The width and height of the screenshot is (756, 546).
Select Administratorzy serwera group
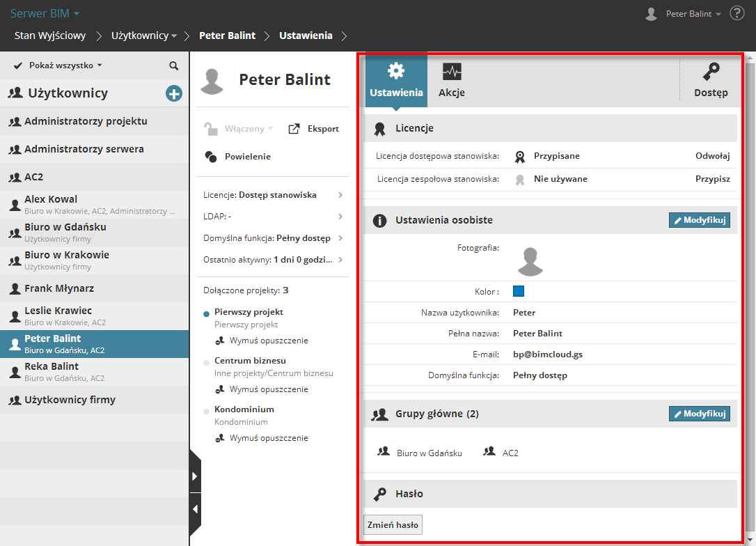95,149
